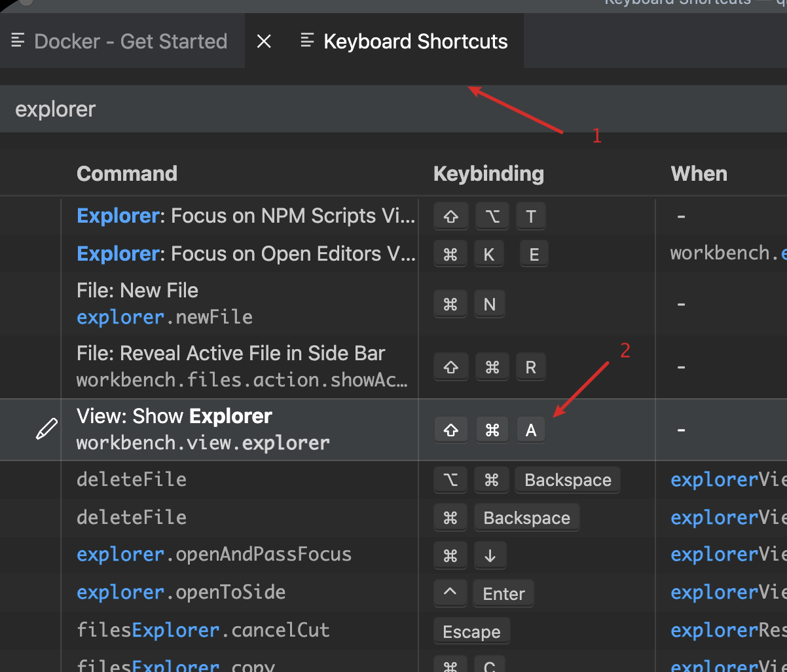Screen dimensions: 787x672
Task: Click the ^Enter keybinding chip for explorer.openToSide
Action: (485, 593)
